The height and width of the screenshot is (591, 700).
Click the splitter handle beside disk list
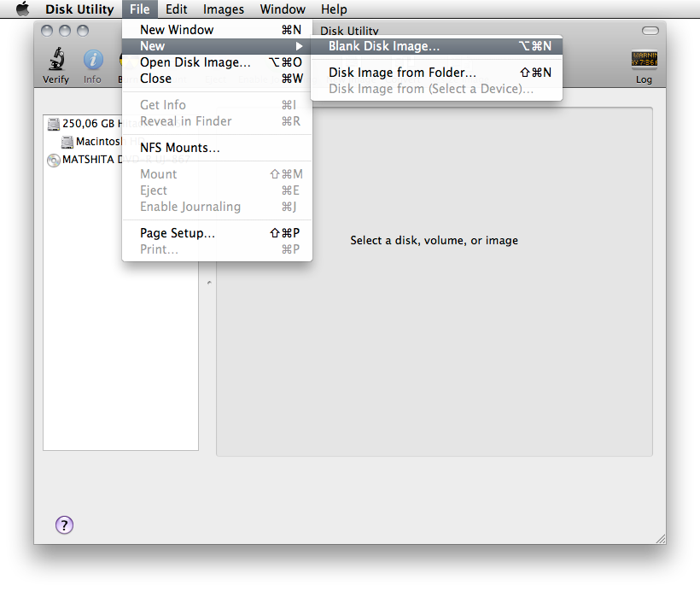coord(209,283)
